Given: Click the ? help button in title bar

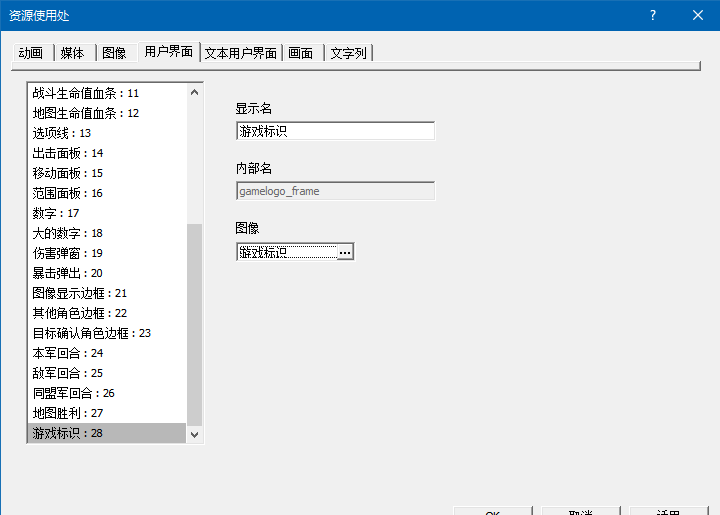Looking at the screenshot, I should (653, 15).
